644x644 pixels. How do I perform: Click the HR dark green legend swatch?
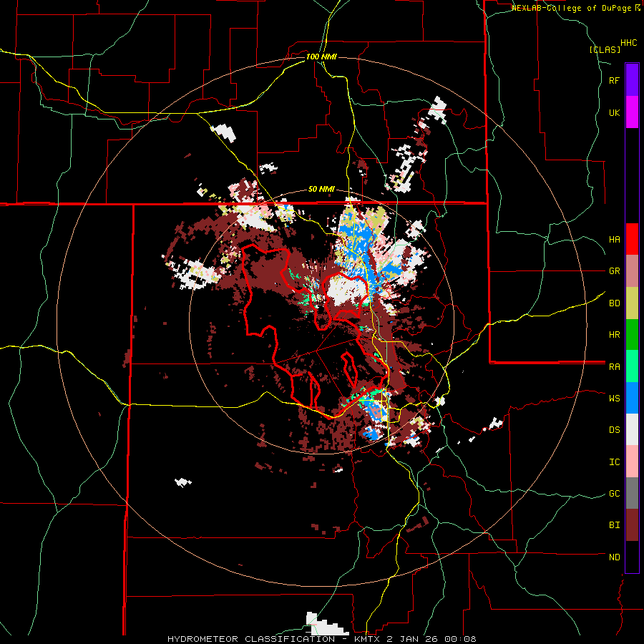(632, 335)
